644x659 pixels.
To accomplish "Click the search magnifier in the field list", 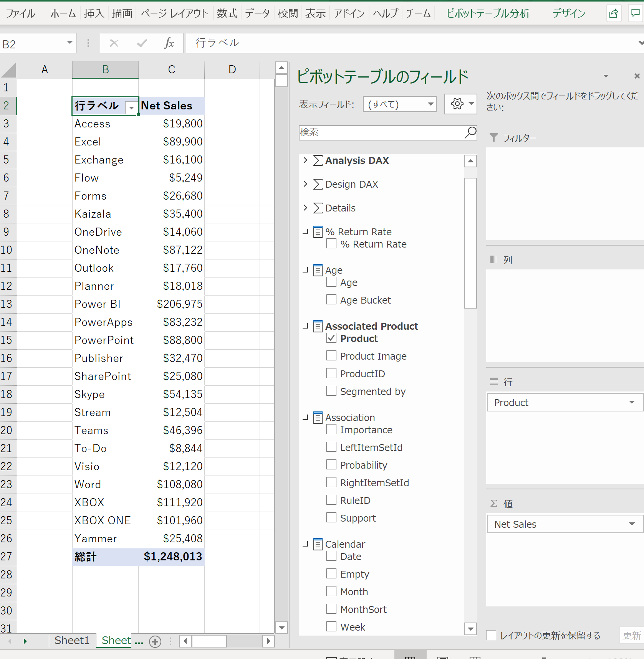I will click(x=470, y=132).
